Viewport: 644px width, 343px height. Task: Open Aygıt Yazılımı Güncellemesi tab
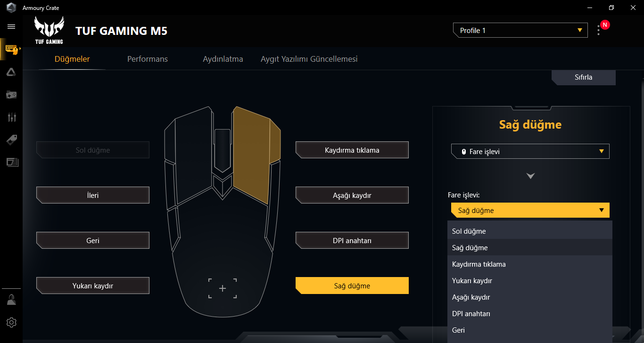(x=309, y=59)
